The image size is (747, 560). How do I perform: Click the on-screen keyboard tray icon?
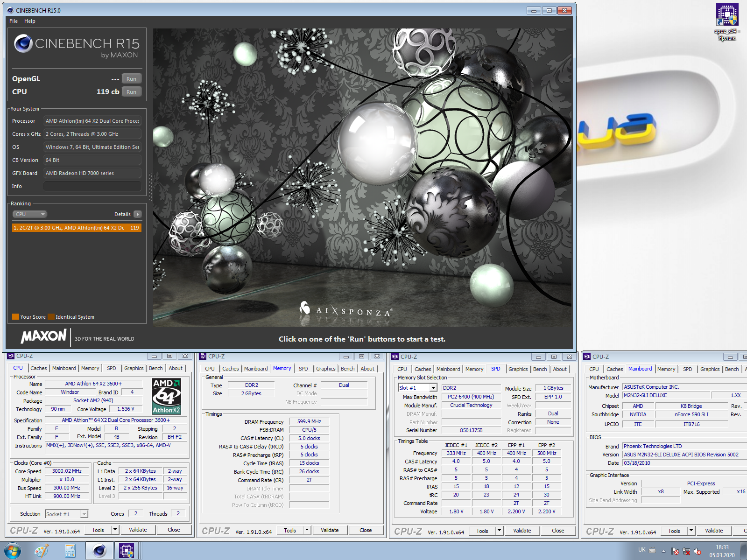tap(652, 550)
